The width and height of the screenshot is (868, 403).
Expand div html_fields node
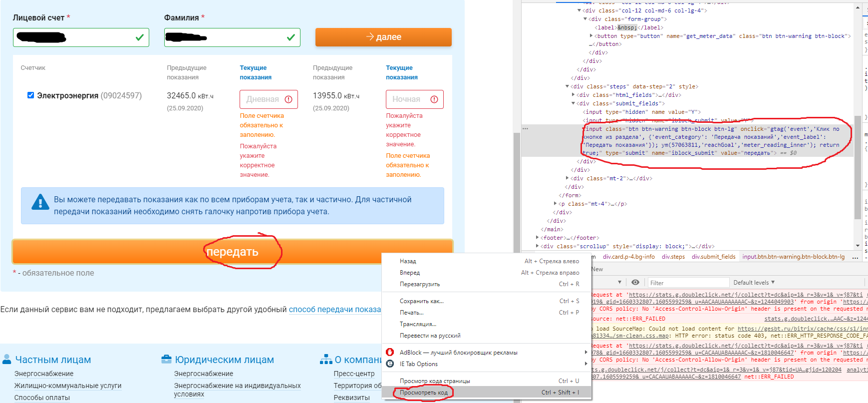(x=573, y=95)
